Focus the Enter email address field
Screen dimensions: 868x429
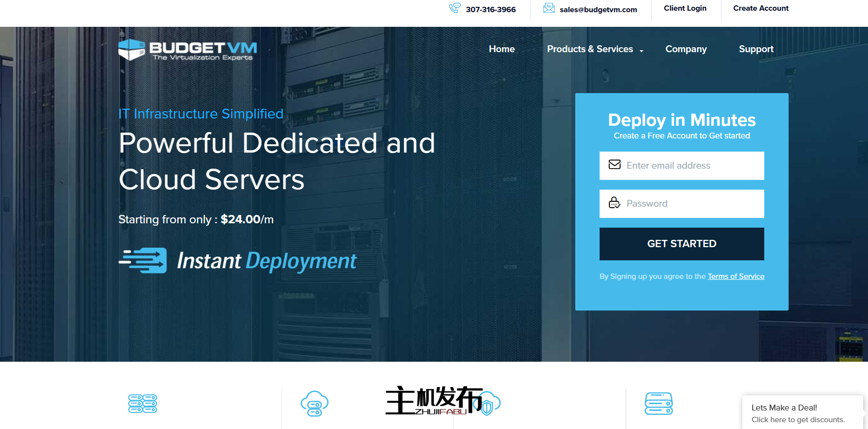point(692,166)
